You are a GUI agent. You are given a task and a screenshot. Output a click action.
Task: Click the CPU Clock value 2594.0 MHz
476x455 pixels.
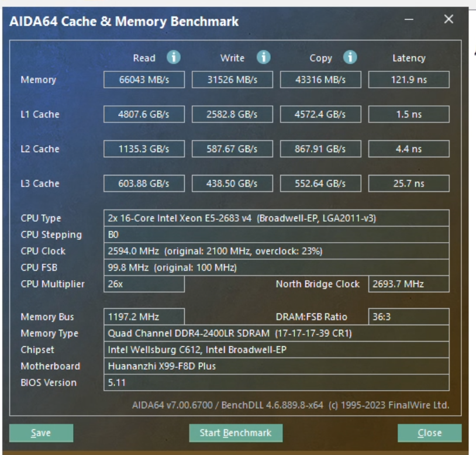pos(276,251)
